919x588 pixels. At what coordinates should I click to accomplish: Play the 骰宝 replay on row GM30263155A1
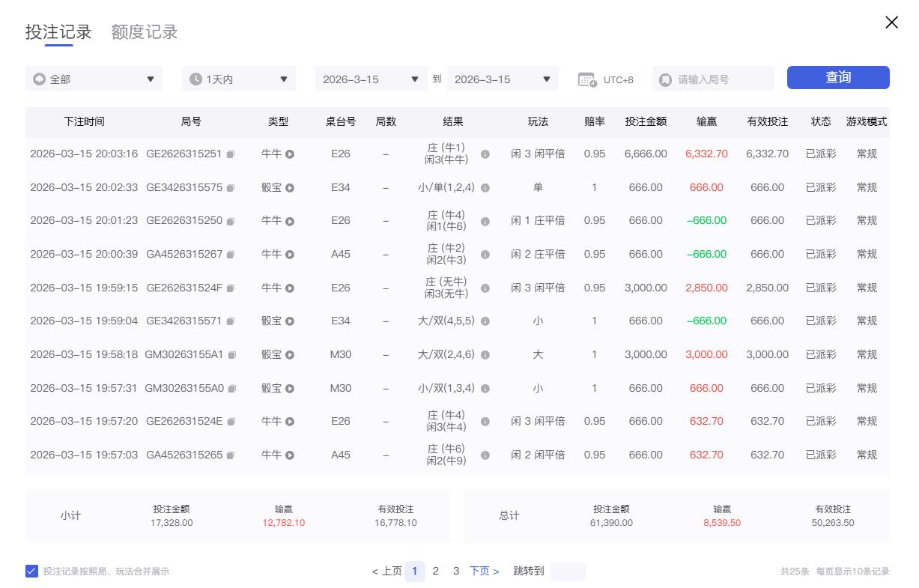pos(288,354)
